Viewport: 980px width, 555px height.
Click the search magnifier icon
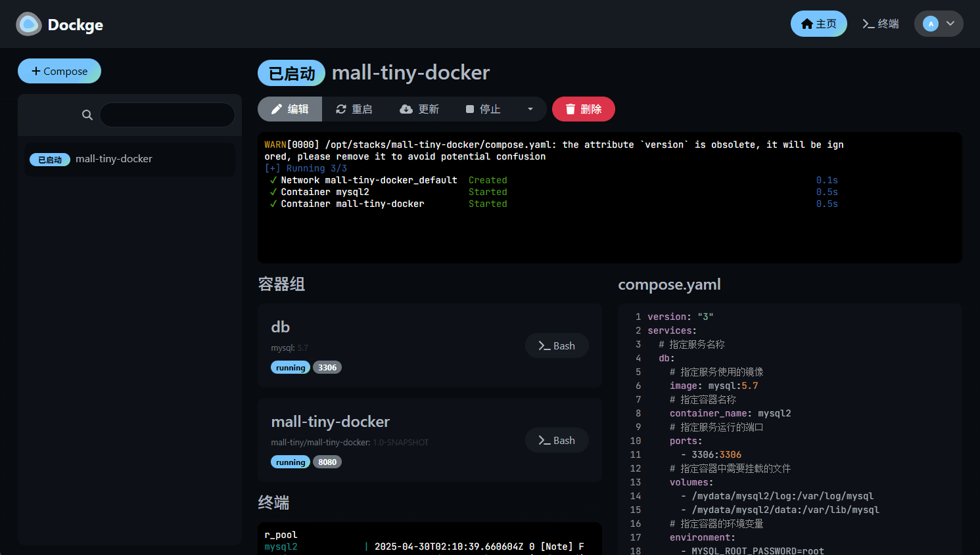(x=87, y=115)
